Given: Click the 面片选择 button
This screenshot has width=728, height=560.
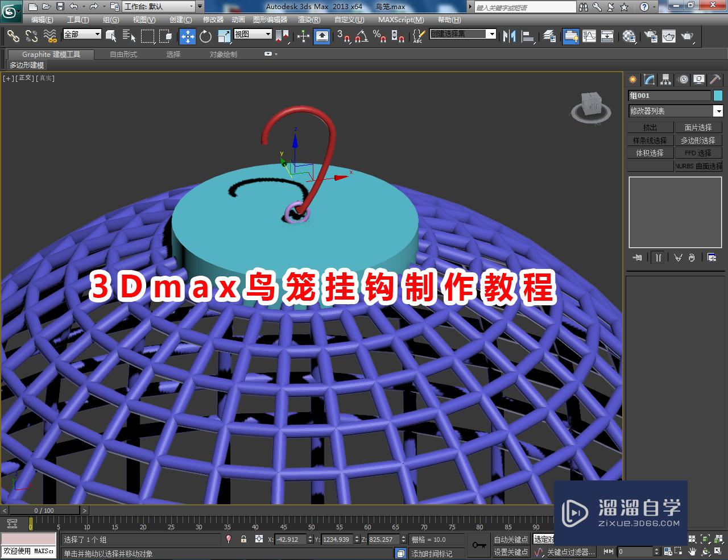Looking at the screenshot, I should 698,128.
